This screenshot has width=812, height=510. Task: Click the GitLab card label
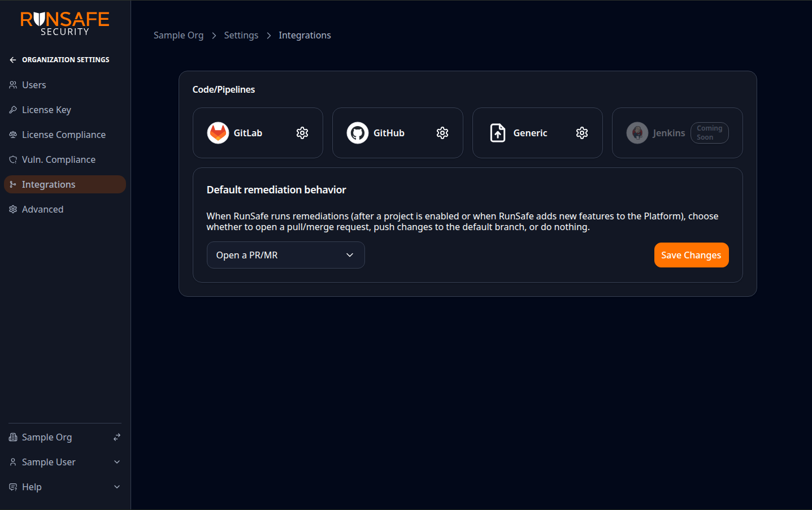point(248,133)
